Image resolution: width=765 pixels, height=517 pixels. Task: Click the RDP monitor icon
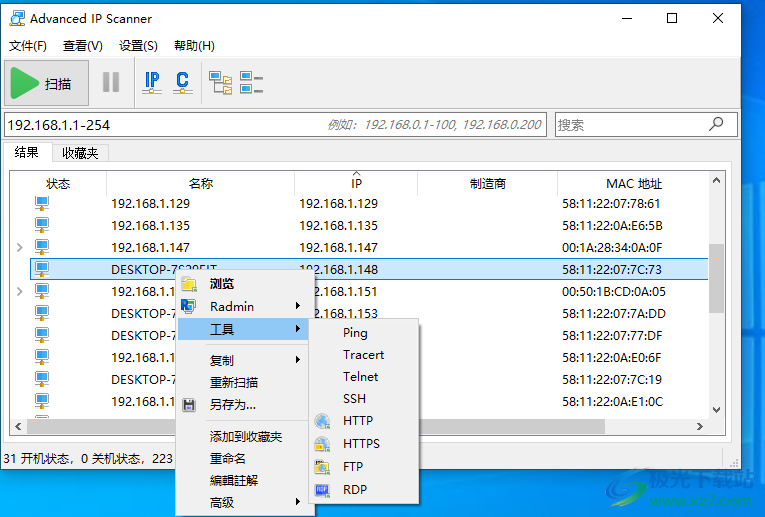pyautogui.click(x=322, y=490)
